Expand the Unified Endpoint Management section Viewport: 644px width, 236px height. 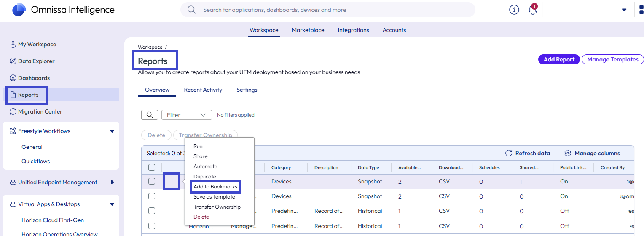tap(112, 182)
